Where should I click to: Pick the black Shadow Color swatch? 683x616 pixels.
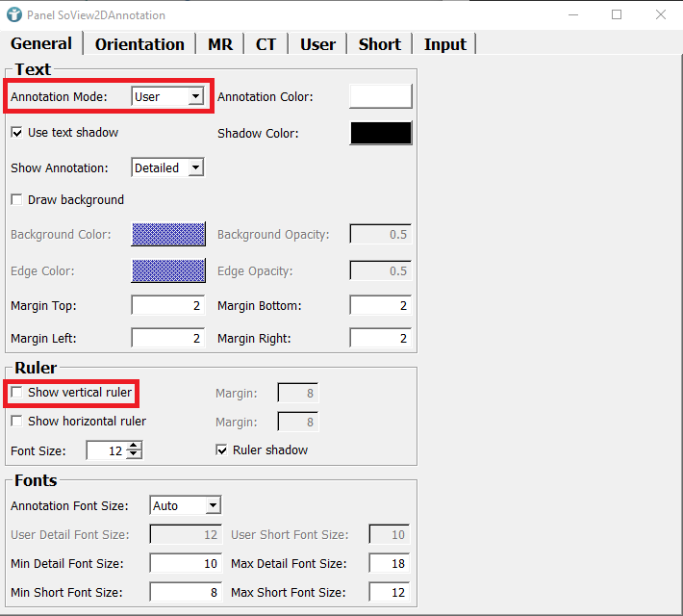pyautogui.click(x=380, y=133)
